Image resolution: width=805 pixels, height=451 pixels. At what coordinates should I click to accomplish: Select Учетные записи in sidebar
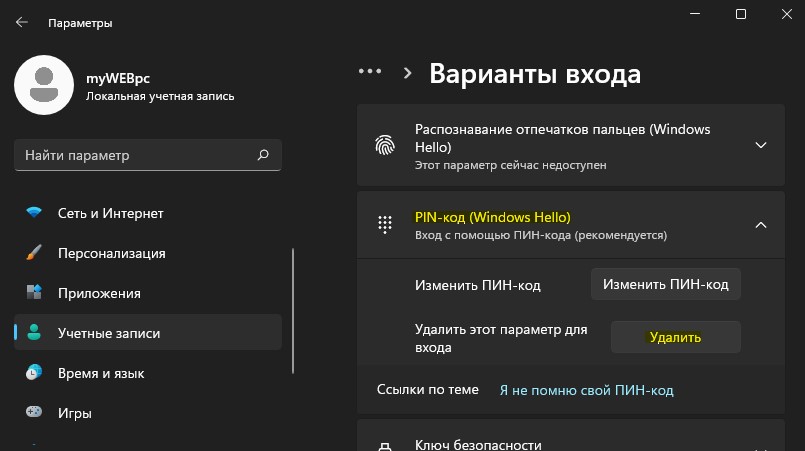[148, 332]
